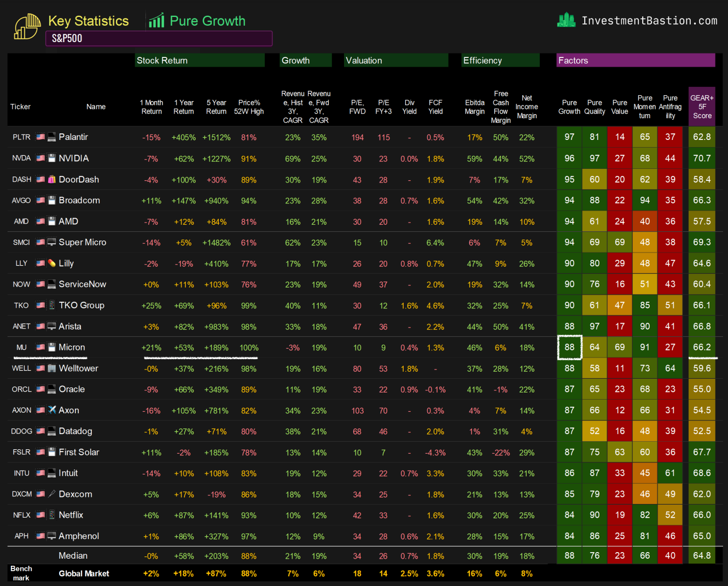This screenshot has height=586, width=728.
Task: Click the Broadcom company name
Action: (x=79, y=200)
